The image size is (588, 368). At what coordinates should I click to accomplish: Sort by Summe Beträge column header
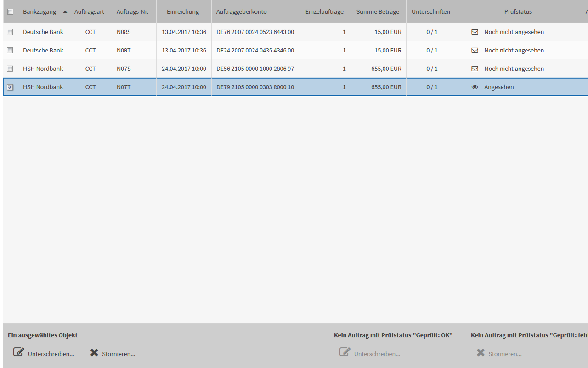pos(378,12)
